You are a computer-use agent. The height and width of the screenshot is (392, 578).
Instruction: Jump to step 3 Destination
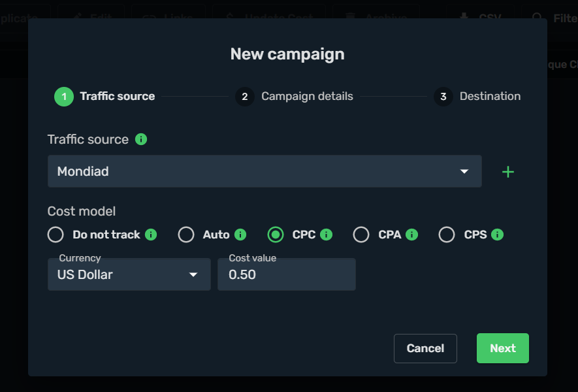click(x=477, y=97)
